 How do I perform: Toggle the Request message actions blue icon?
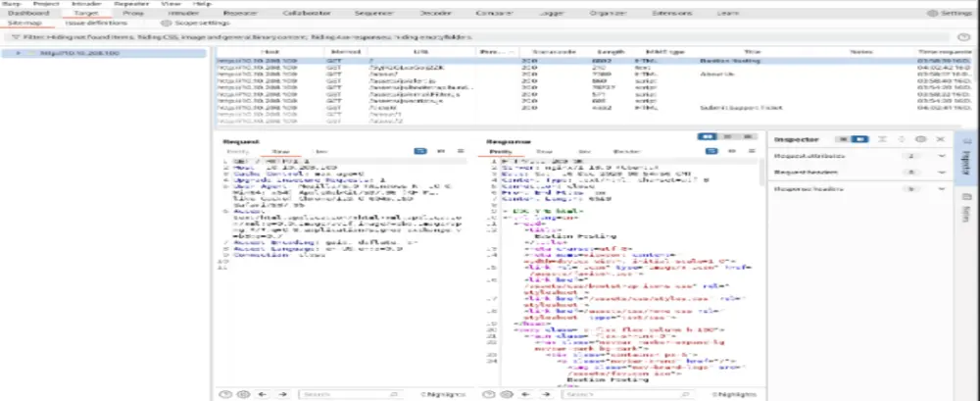tap(420, 151)
